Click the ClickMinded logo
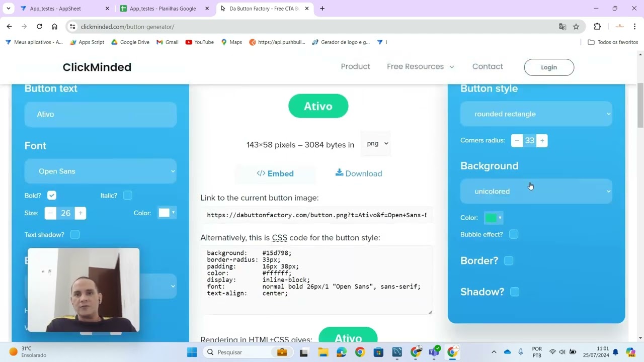The image size is (644, 362). click(97, 67)
